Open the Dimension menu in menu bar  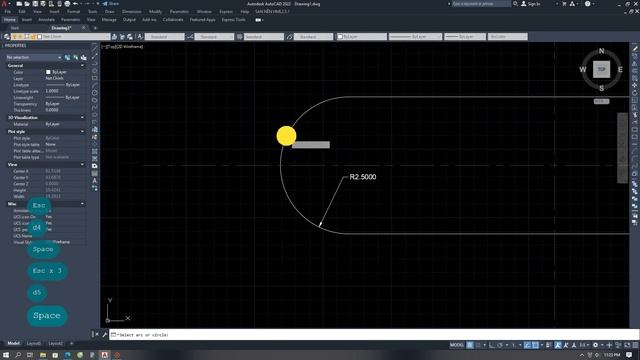131,11
